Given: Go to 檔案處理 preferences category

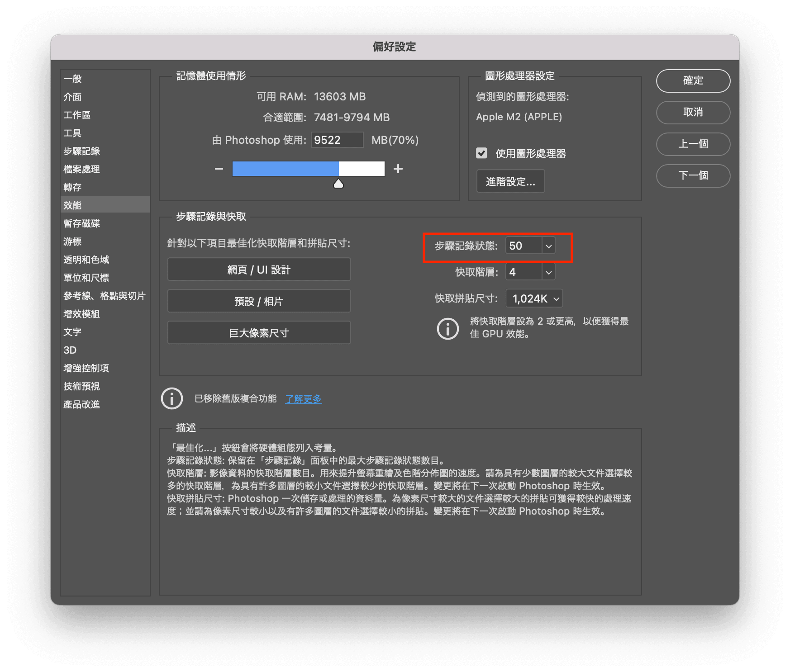Looking at the screenshot, I should [x=105, y=169].
